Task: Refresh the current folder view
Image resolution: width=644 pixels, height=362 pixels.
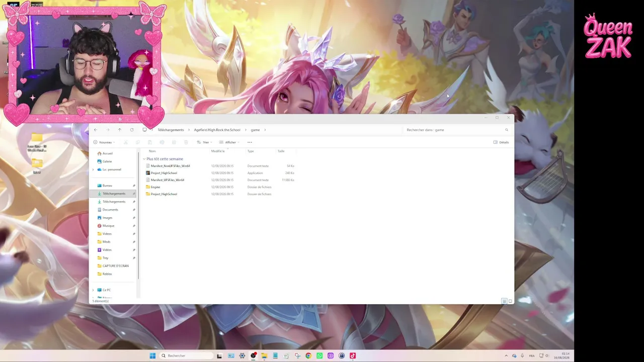Action: tap(132, 130)
